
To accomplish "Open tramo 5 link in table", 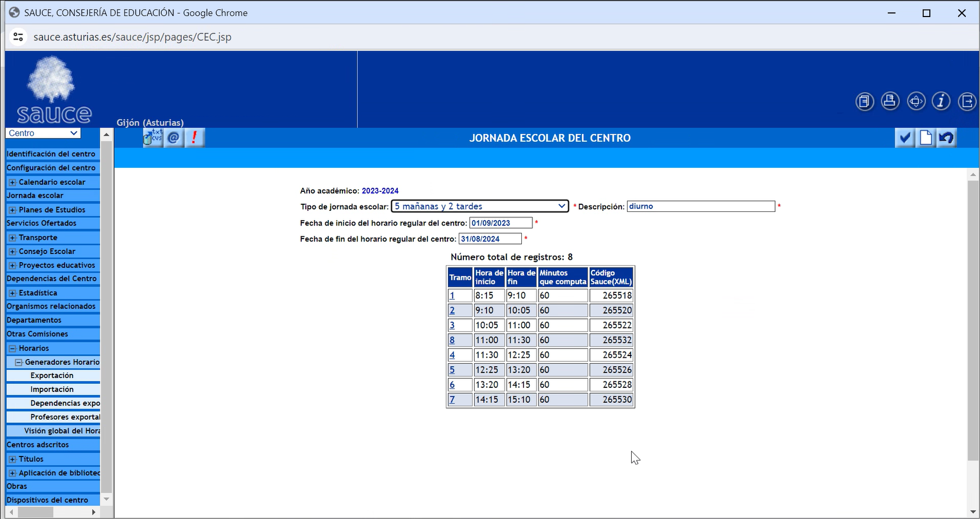I will [x=452, y=370].
